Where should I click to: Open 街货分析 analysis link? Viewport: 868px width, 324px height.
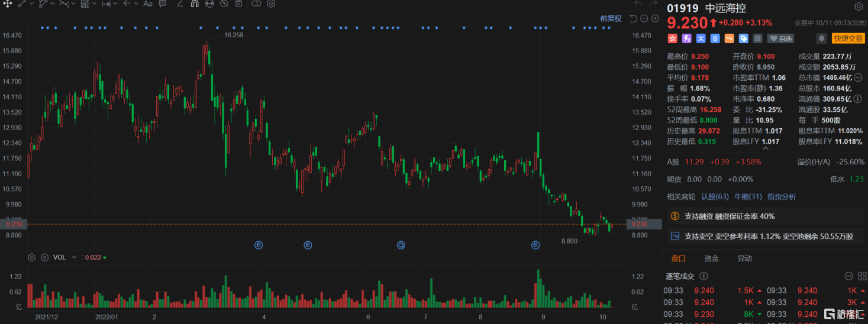(782, 197)
